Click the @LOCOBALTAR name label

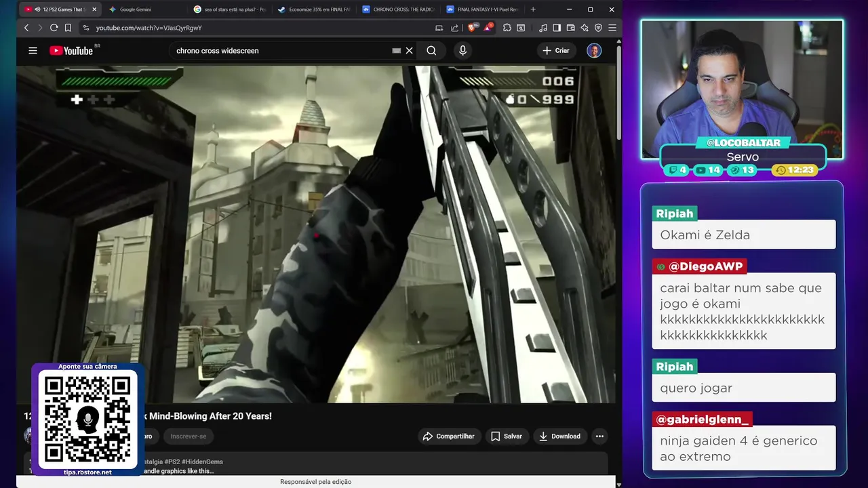743,143
